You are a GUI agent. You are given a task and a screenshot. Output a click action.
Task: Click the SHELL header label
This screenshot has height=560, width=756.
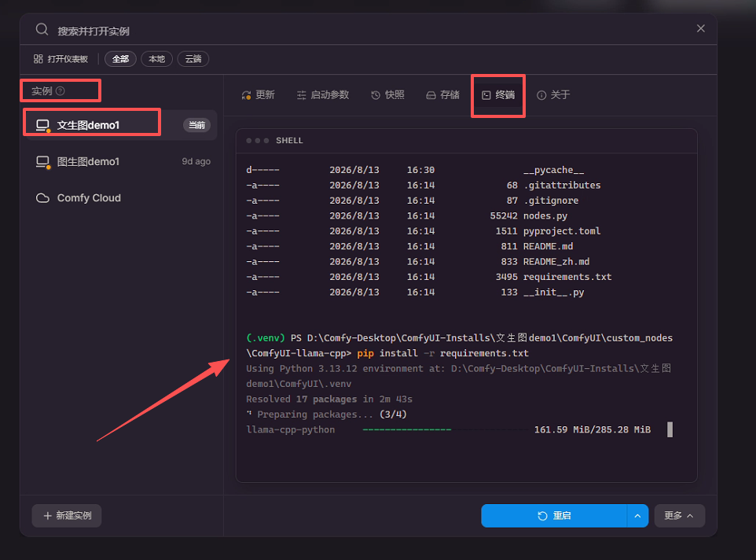289,140
